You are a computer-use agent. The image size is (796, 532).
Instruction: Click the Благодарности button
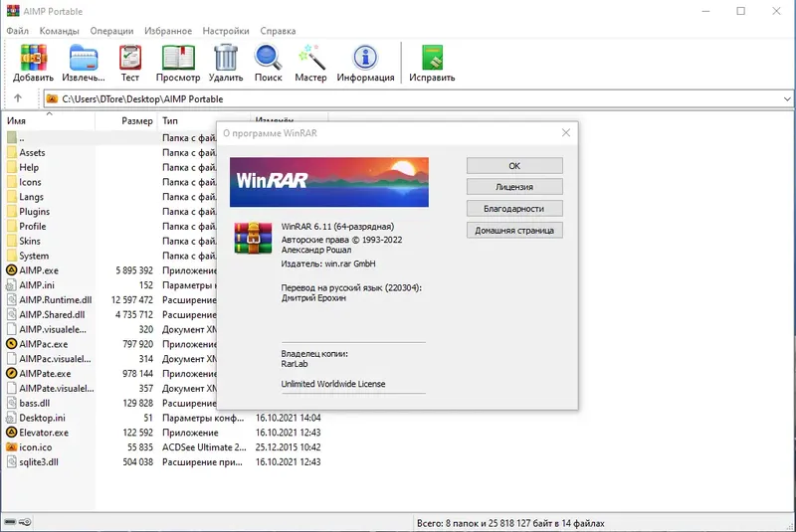[514, 209]
